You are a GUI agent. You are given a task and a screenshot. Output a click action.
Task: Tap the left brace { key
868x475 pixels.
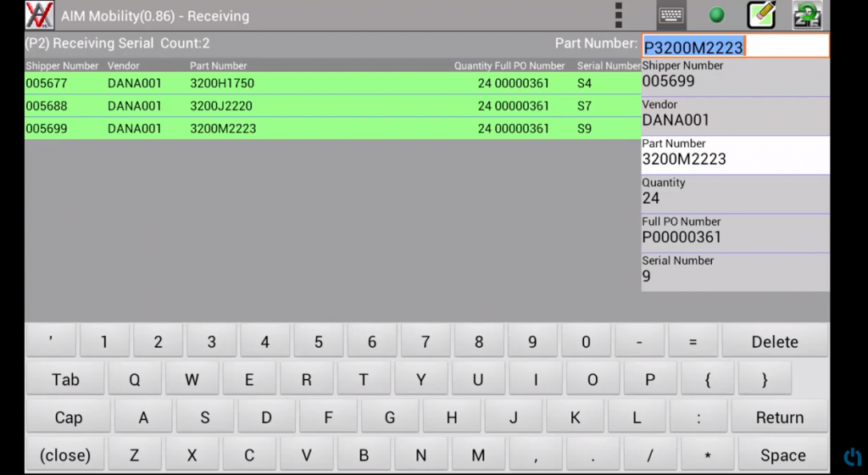click(708, 378)
